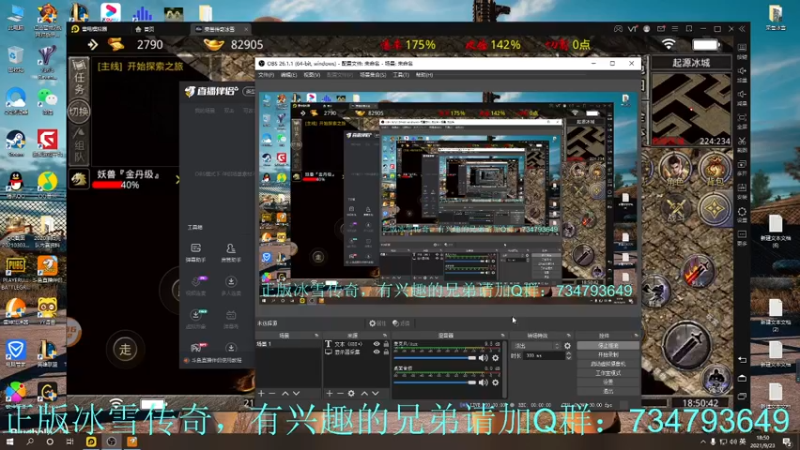Click the flaming sword skill icon in game
Image resolution: width=800 pixels, height=450 pixels.
[x=698, y=271]
